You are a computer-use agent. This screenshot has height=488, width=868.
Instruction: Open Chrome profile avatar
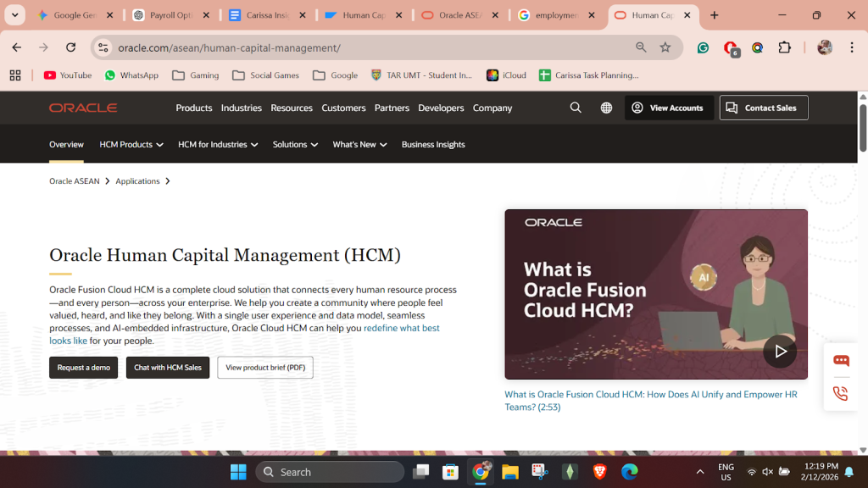824,47
